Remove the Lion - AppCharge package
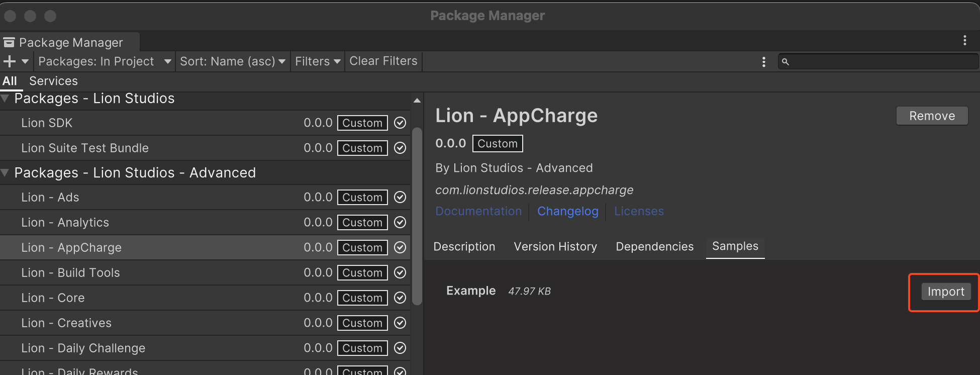Image resolution: width=980 pixels, height=375 pixels. click(932, 116)
